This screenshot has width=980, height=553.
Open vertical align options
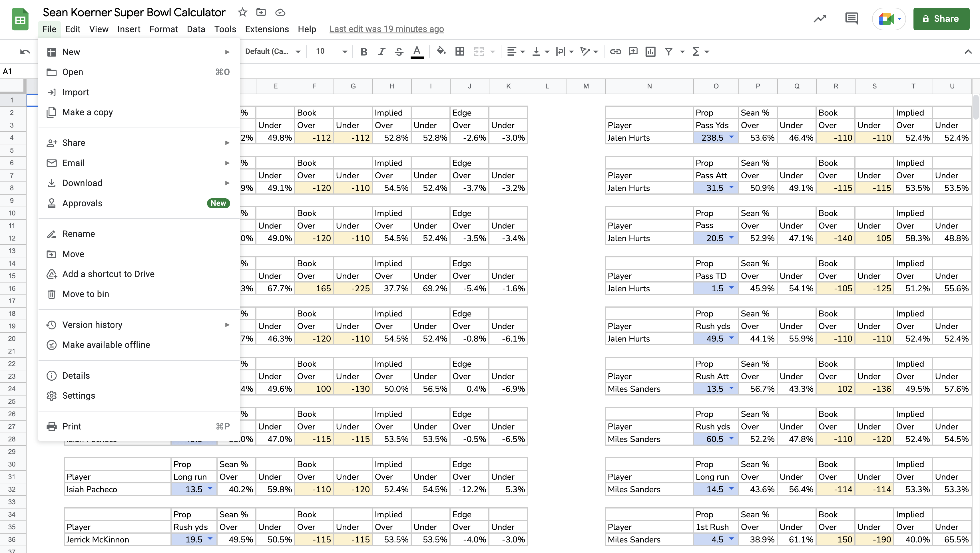click(540, 51)
